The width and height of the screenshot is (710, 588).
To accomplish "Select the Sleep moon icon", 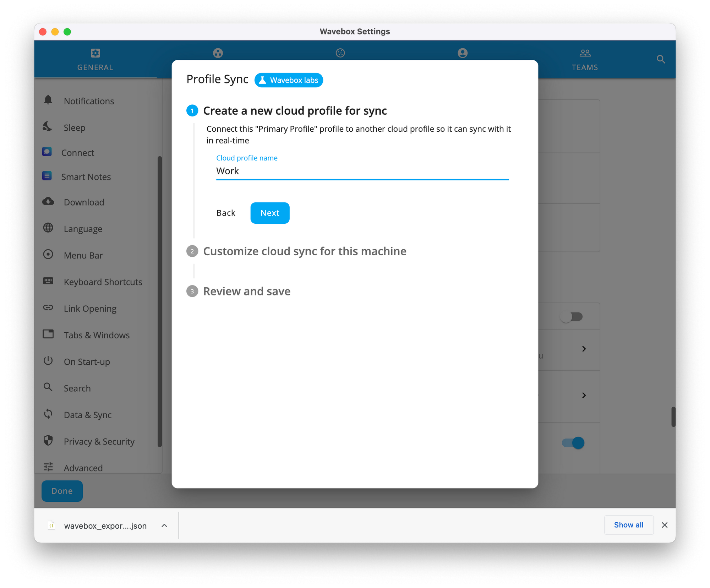I will pos(48,127).
